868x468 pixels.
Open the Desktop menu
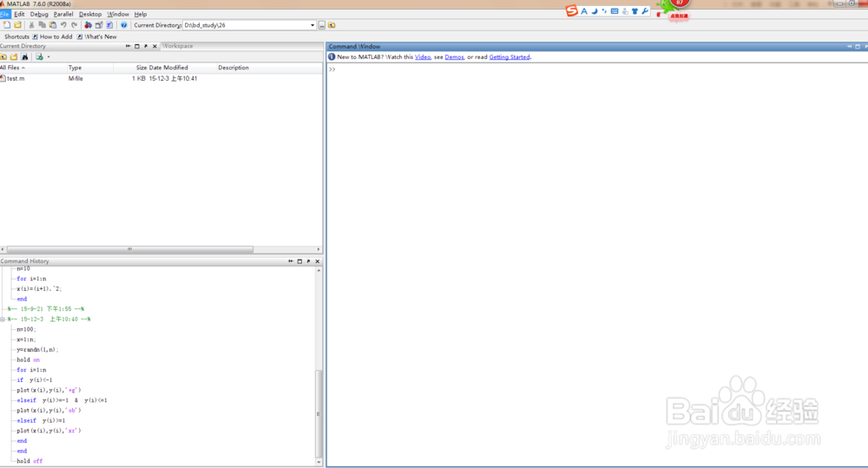click(x=90, y=14)
